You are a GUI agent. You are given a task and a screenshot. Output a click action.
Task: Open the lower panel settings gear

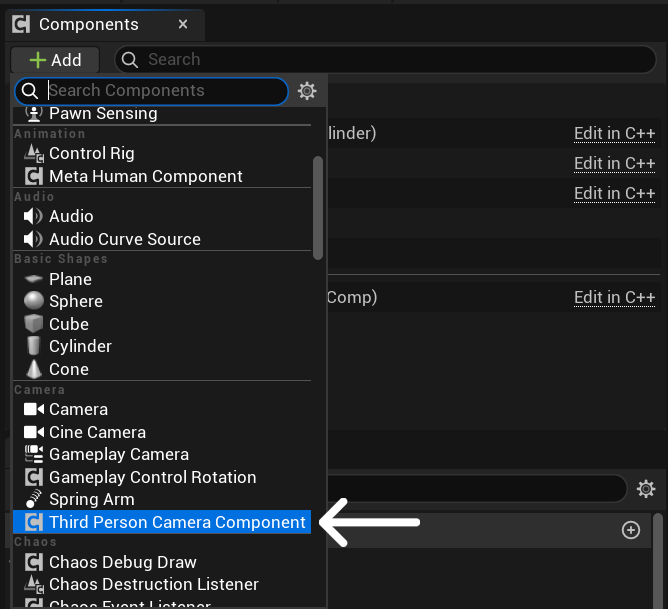click(x=646, y=489)
